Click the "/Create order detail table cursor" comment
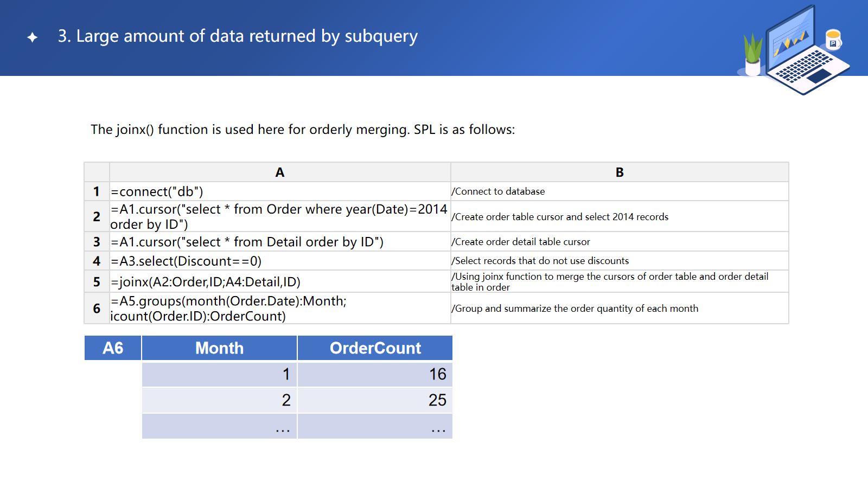This screenshot has height=488, width=868. click(x=521, y=242)
